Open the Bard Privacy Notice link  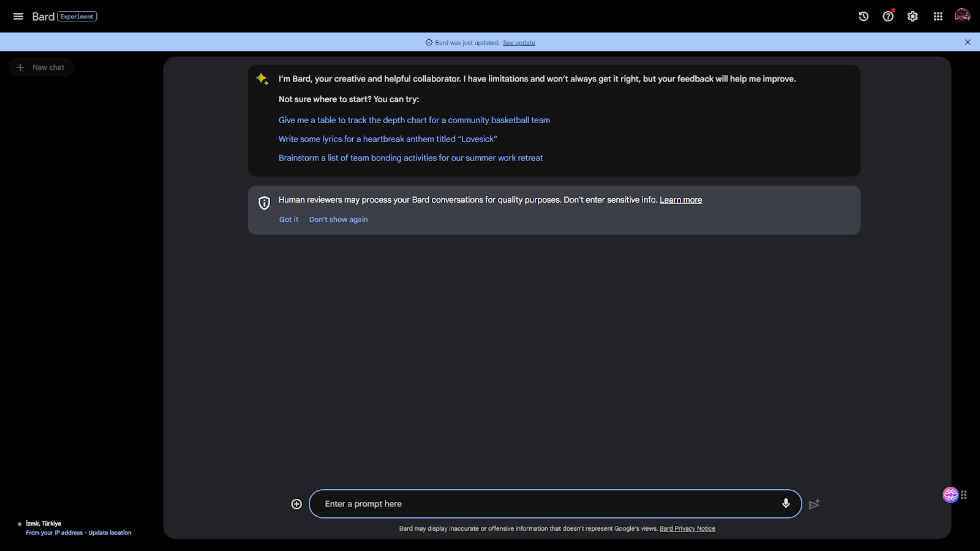(687, 528)
